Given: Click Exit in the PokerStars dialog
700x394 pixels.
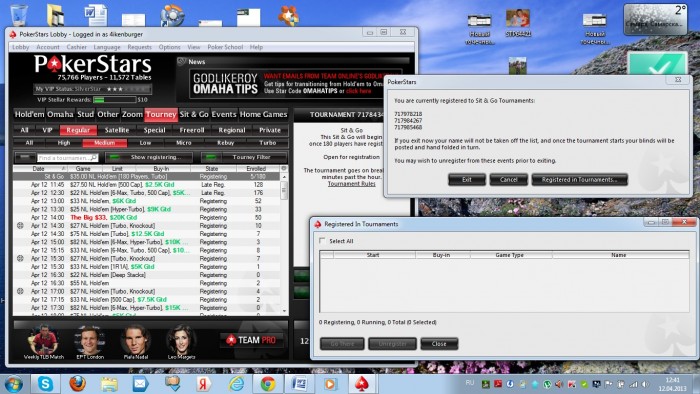Looking at the screenshot, I should [467, 179].
